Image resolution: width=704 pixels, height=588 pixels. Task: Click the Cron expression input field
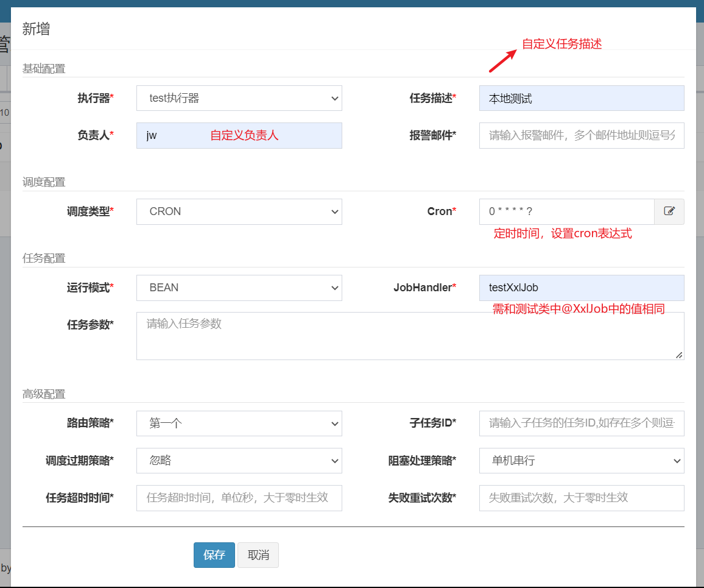566,211
